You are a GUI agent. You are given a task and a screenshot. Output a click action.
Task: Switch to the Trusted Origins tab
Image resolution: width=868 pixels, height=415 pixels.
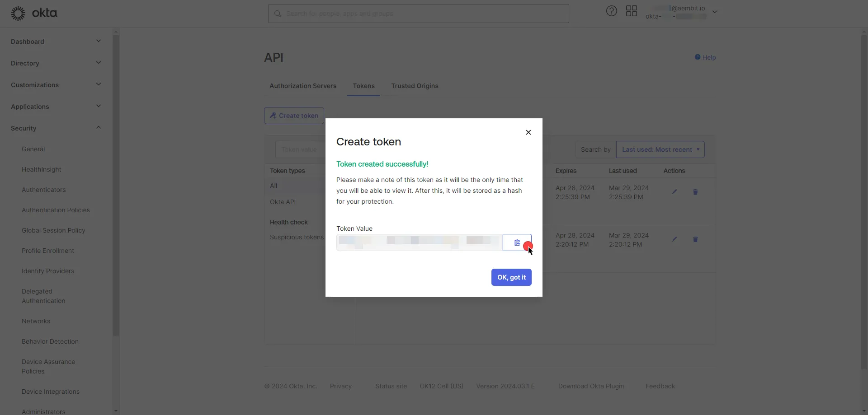coord(415,86)
